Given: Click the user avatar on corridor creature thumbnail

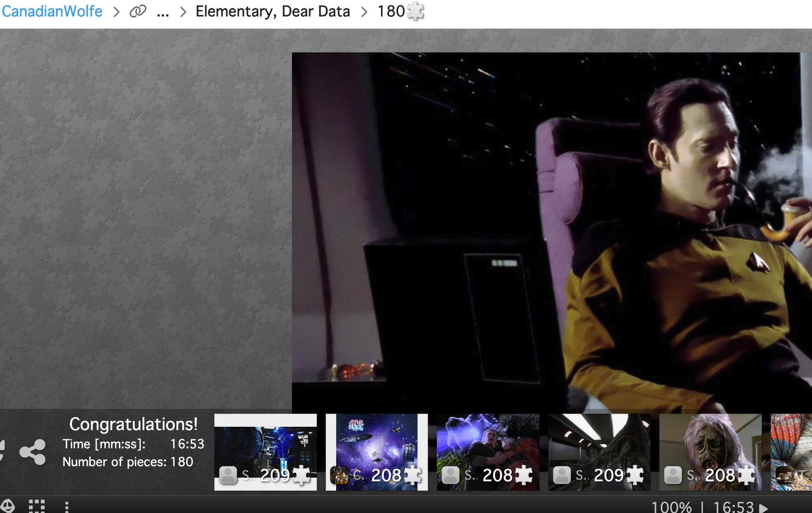Looking at the screenshot, I should (562, 475).
